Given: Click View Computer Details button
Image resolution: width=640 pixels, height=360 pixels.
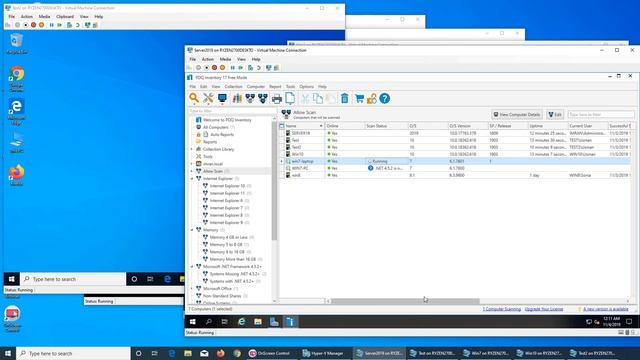Looking at the screenshot, I should pyautogui.click(x=517, y=115).
